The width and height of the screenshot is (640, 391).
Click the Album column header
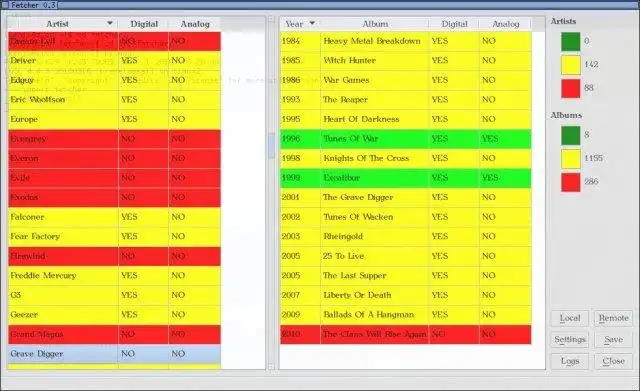pos(375,24)
